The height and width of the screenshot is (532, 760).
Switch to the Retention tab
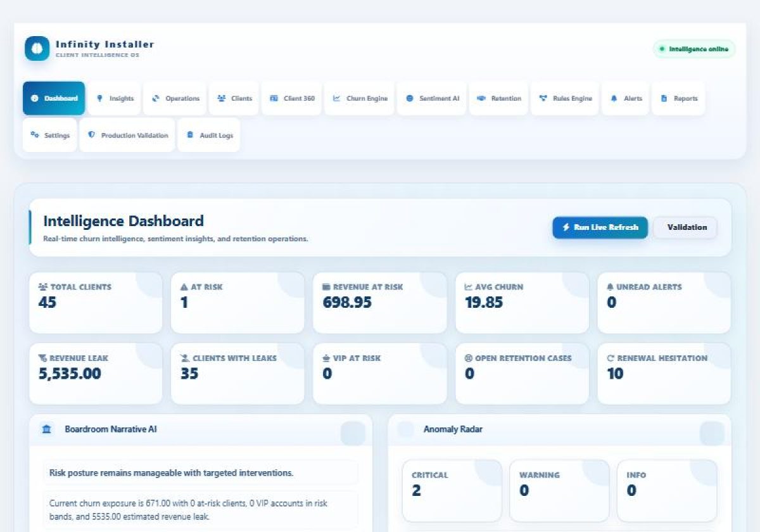click(498, 98)
